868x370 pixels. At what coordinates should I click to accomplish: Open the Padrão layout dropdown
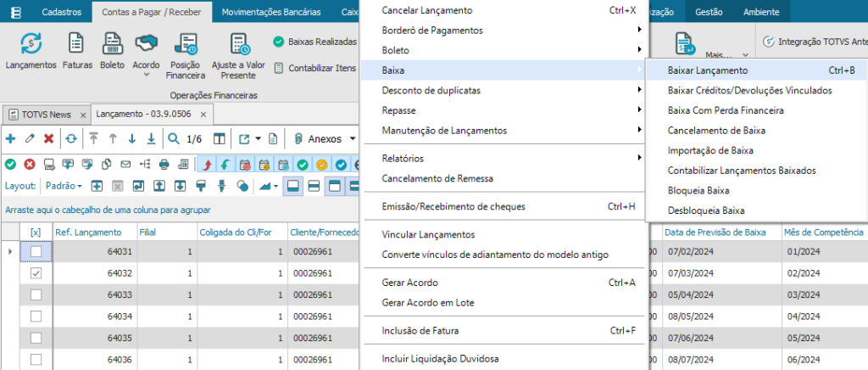coord(64,185)
